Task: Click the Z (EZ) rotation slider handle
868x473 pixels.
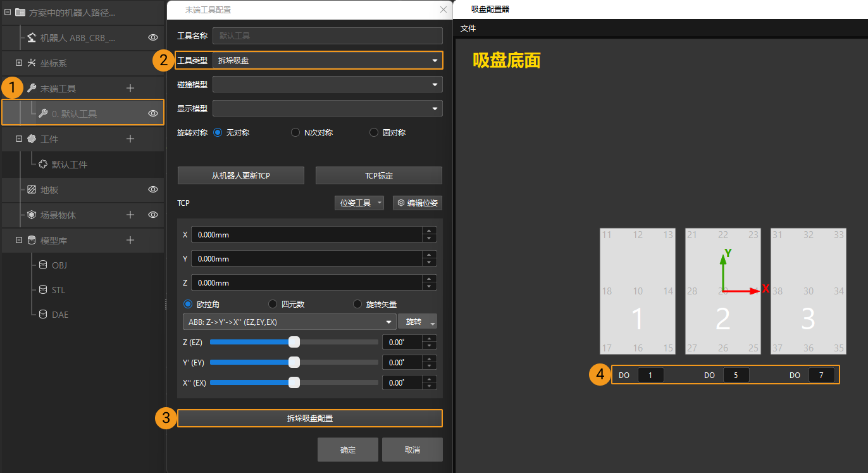Action: tap(294, 342)
